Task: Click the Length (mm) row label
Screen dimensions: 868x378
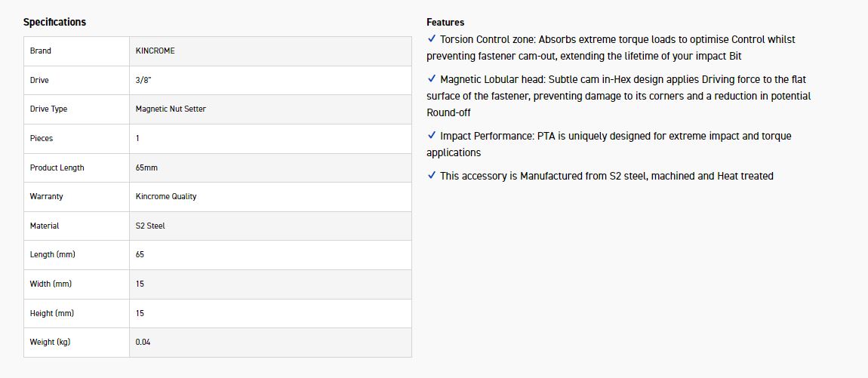Action: tap(52, 254)
